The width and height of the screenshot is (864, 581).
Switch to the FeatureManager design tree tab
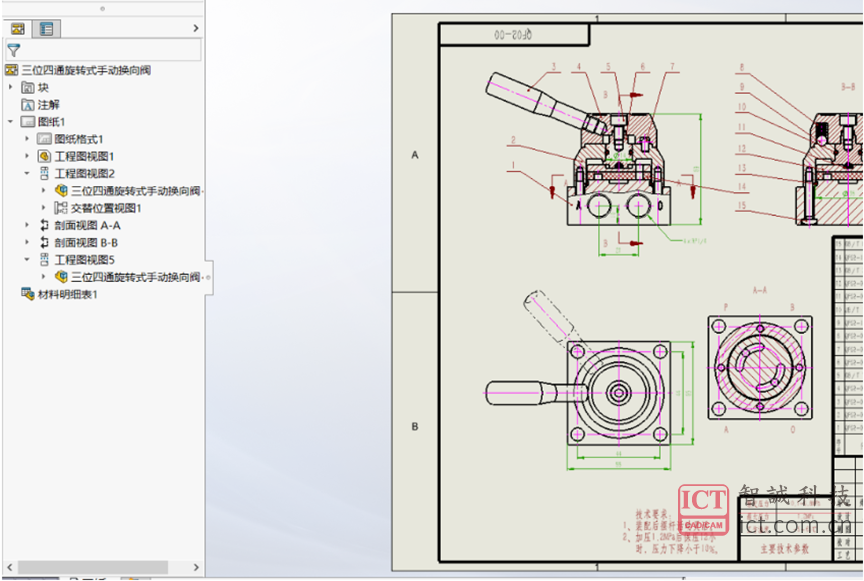pos(18,28)
